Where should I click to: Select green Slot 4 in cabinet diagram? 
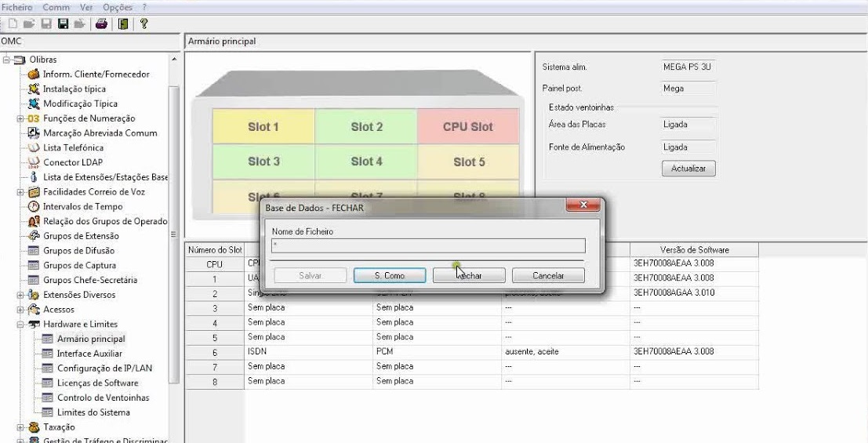[x=366, y=162]
